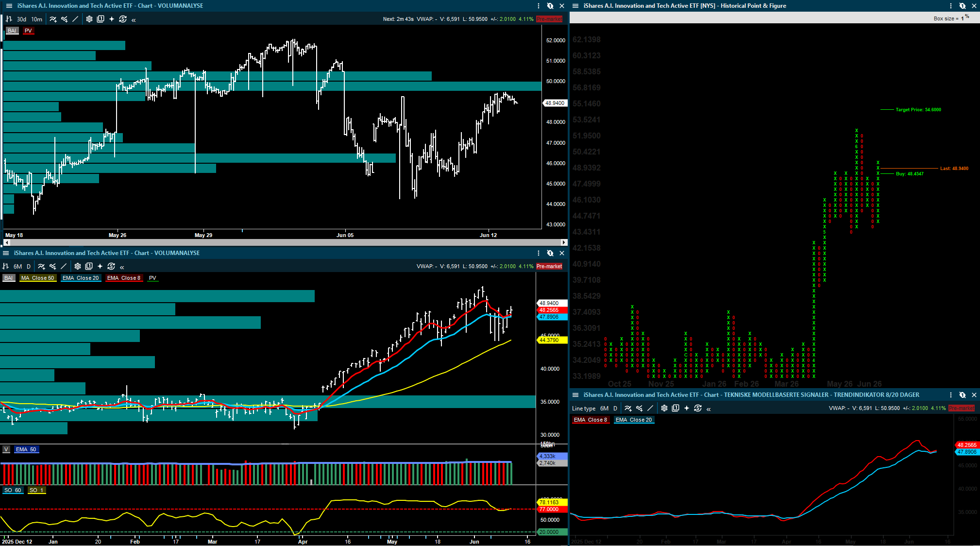The width and height of the screenshot is (980, 546).
Task: Toggle EMA Close 20 label in the VOLUMANALYSE chart
Action: [81, 278]
